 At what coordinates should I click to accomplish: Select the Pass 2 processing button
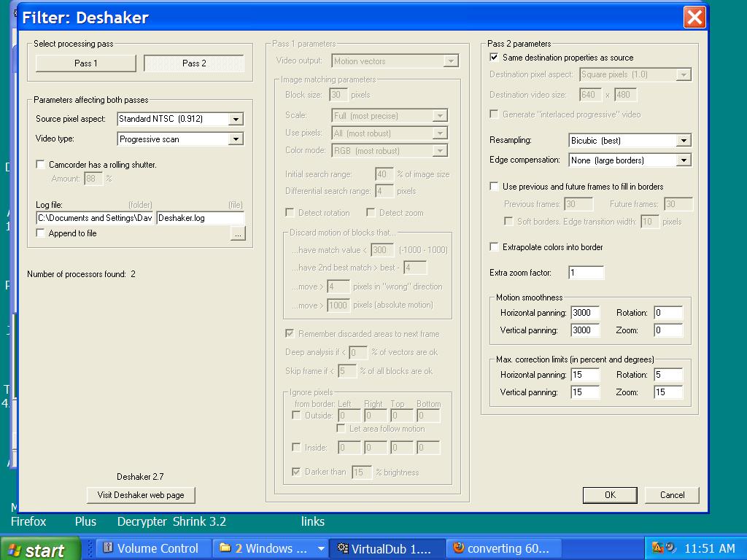coord(194,63)
